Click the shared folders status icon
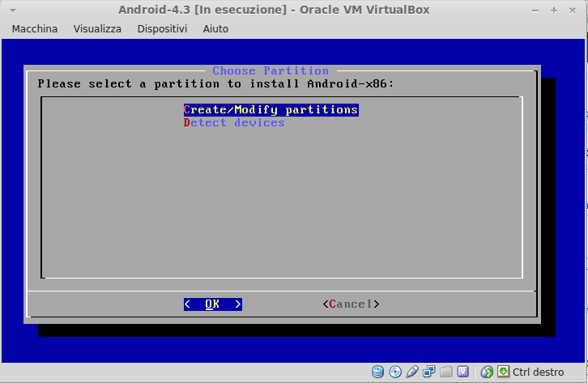The width and height of the screenshot is (588, 383). point(446,372)
